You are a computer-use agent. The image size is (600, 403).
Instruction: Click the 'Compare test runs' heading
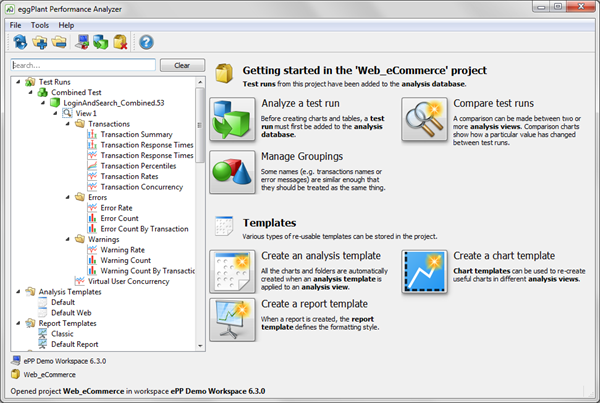[x=494, y=103]
